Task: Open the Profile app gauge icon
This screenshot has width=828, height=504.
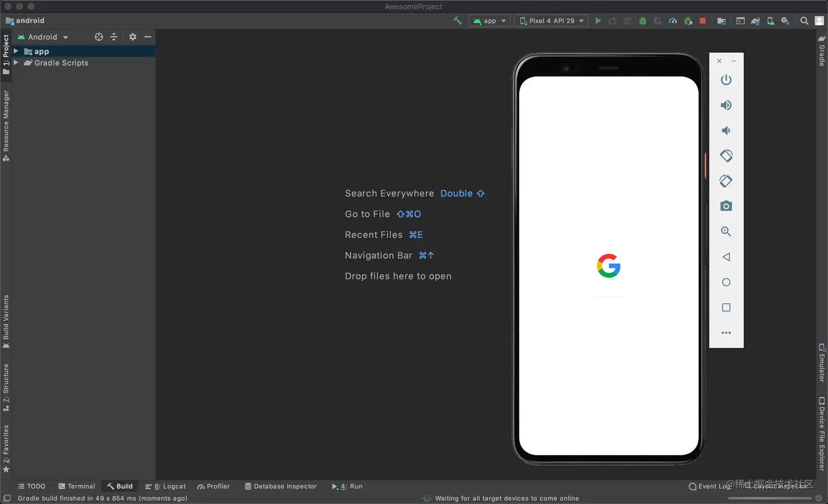Action: click(672, 21)
